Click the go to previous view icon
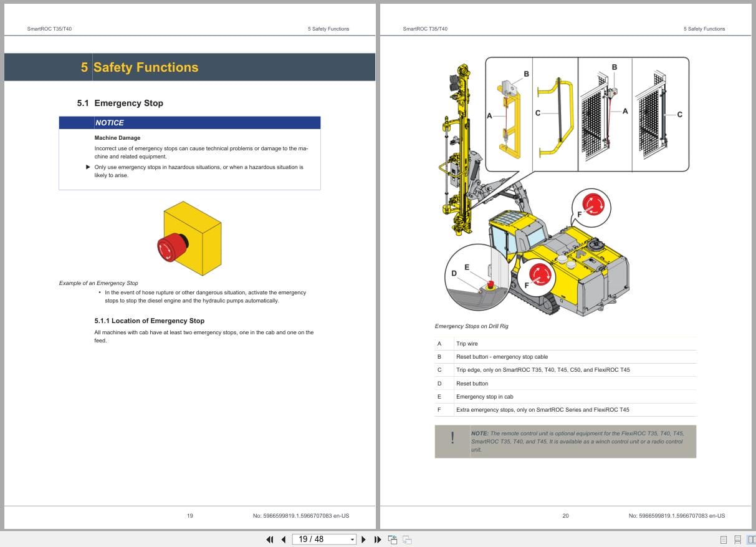Image resolution: width=756 pixels, height=547 pixels. (x=393, y=540)
